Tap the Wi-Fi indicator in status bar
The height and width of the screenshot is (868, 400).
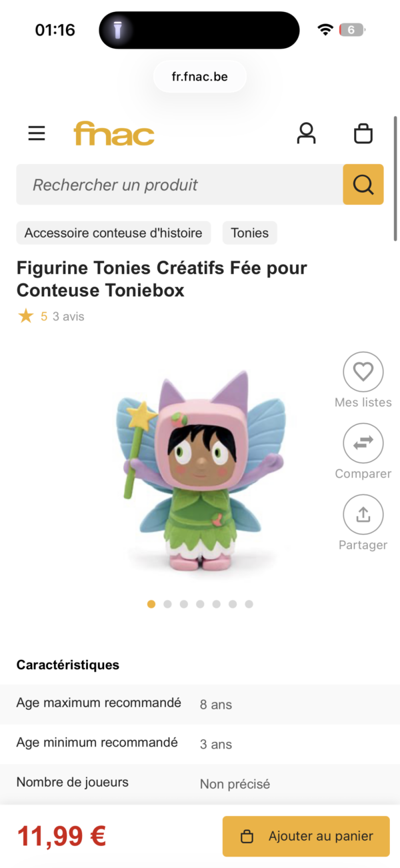click(324, 29)
